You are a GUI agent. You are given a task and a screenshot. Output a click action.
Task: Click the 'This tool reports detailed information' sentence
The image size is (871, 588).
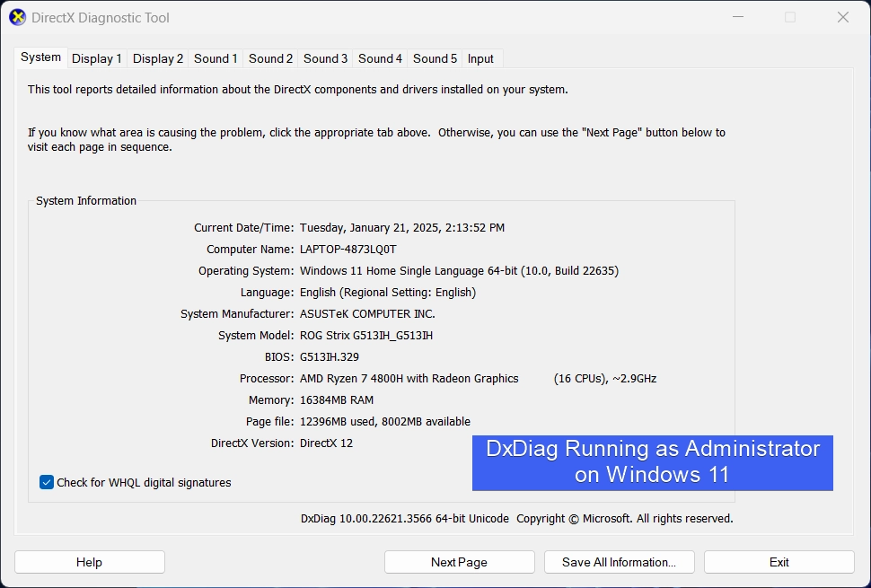298,90
